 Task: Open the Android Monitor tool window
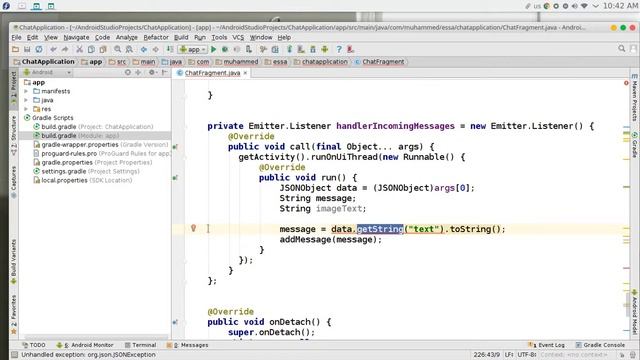click(x=85, y=345)
